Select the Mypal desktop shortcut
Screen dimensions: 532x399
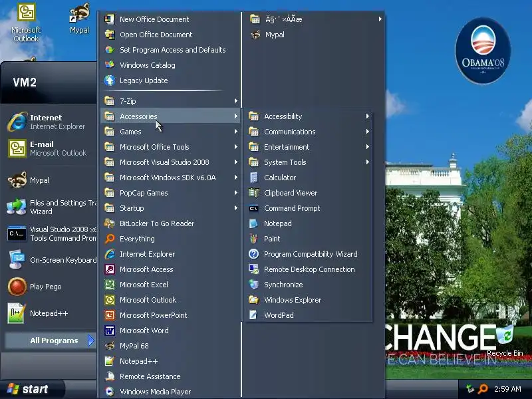coord(79,19)
